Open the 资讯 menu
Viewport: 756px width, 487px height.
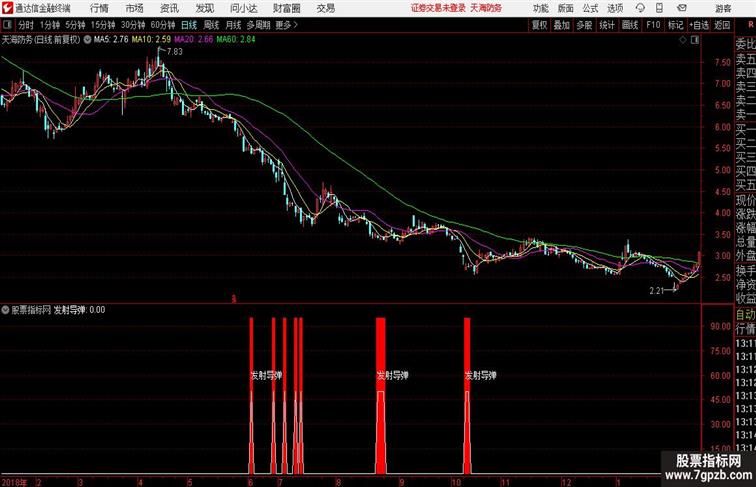(x=169, y=8)
